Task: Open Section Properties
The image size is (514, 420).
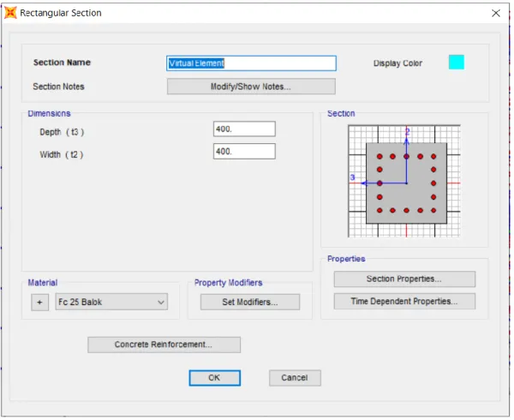Action: 404,279
